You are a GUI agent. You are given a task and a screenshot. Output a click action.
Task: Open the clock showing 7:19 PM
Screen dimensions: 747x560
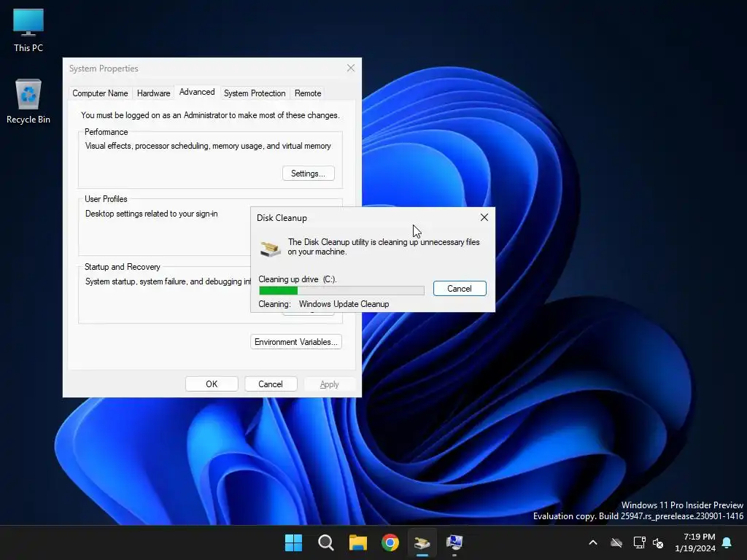pos(695,542)
